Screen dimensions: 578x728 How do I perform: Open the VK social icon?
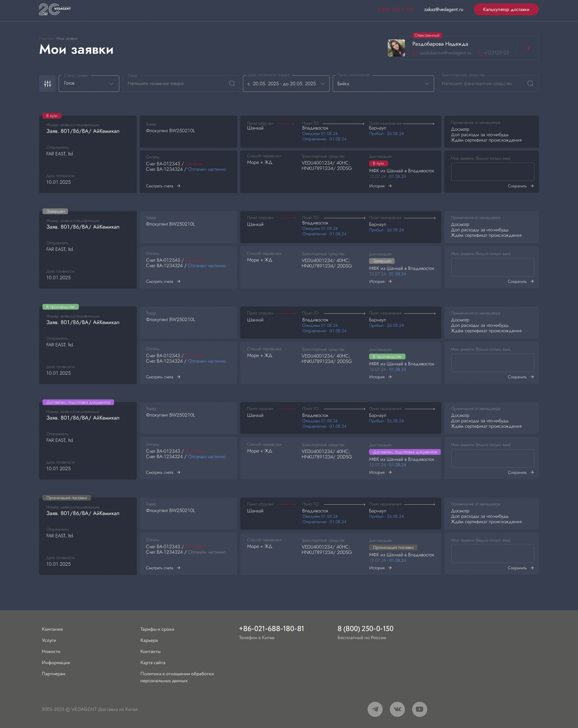tap(397, 709)
